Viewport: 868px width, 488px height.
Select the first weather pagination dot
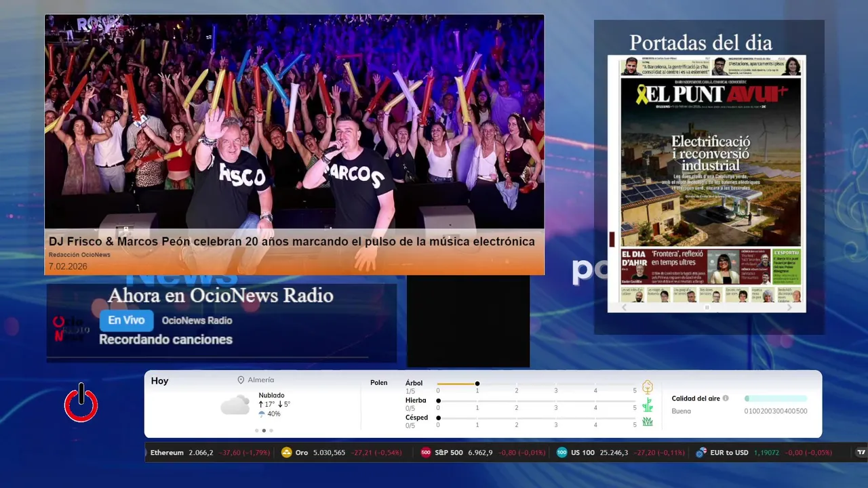coord(256,430)
